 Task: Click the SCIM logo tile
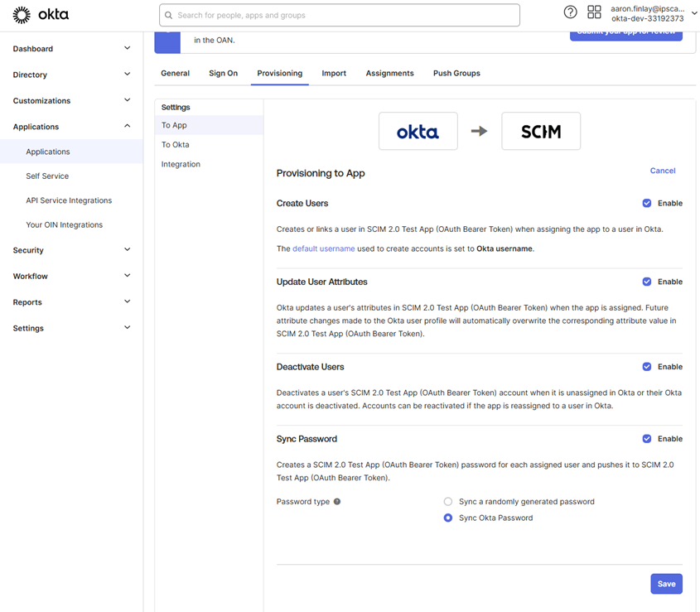click(541, 131)
